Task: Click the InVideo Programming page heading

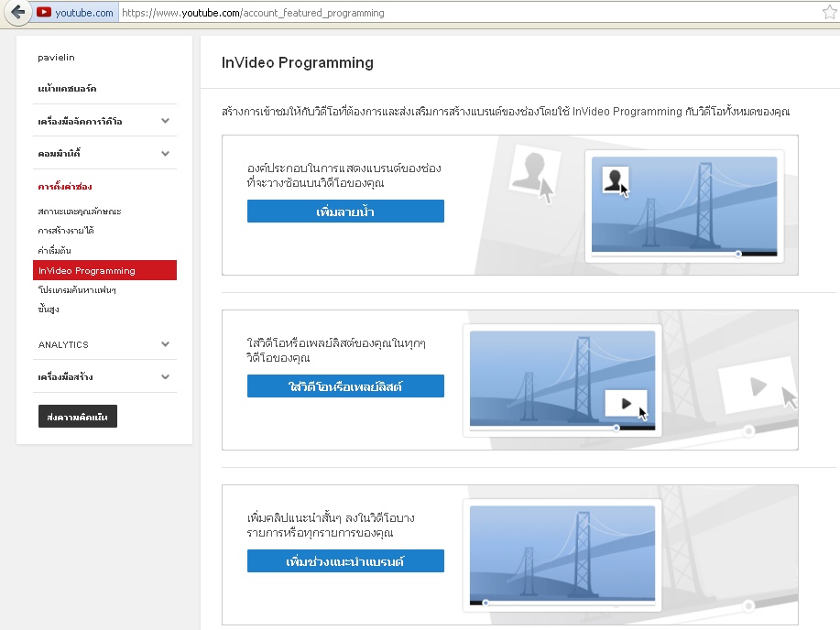Action: (x=298, y=62)
